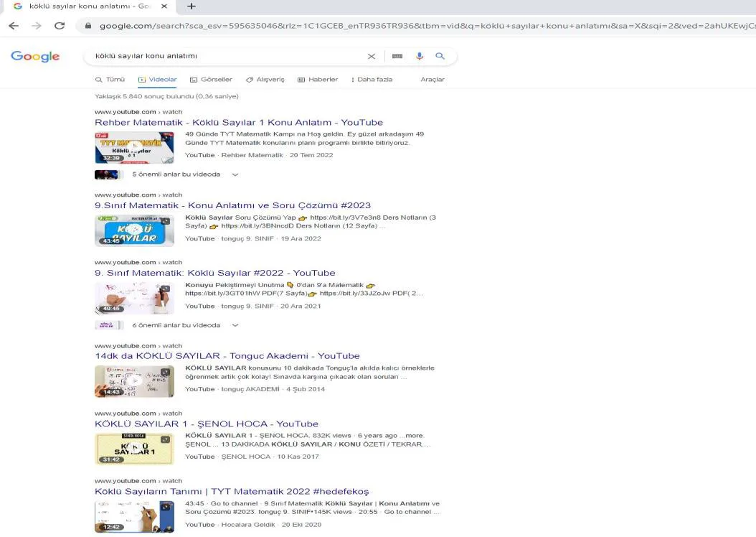Submit search with the magnifier icon
This screenshot has height=537, width=756.
[x=440, y=57]
